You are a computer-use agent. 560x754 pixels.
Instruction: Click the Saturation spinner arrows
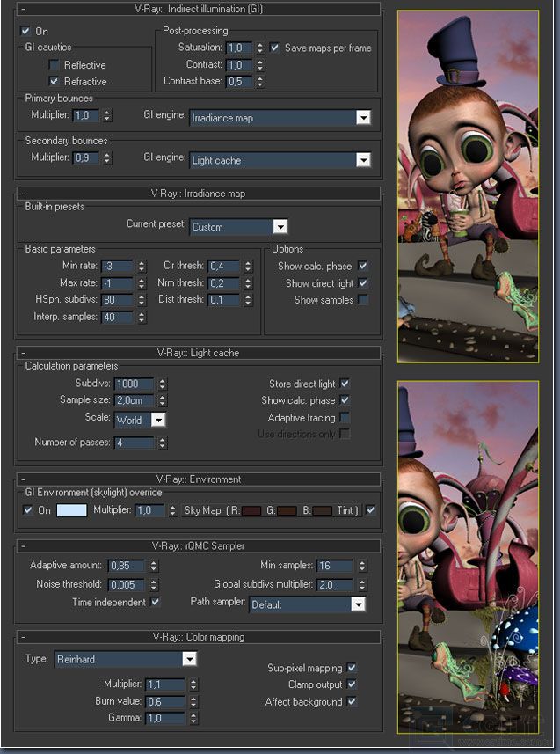[x=260, y=48]
